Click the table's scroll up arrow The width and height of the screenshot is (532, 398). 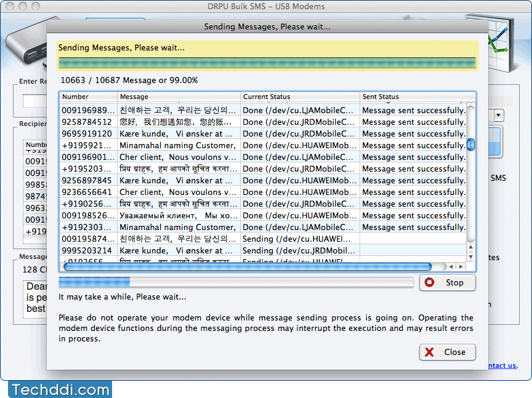click(x=470, y=247)
